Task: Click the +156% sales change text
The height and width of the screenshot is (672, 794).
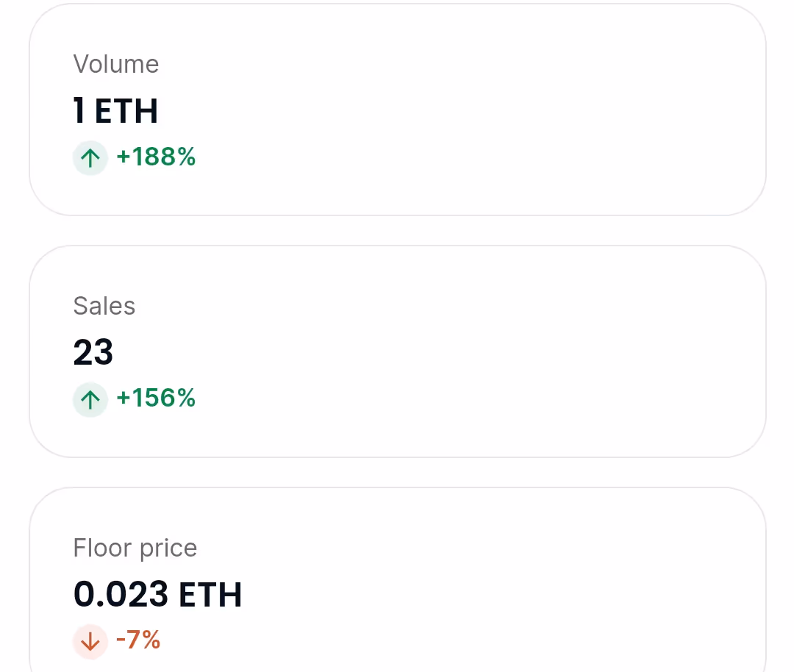Action: [x=156, y=398]
